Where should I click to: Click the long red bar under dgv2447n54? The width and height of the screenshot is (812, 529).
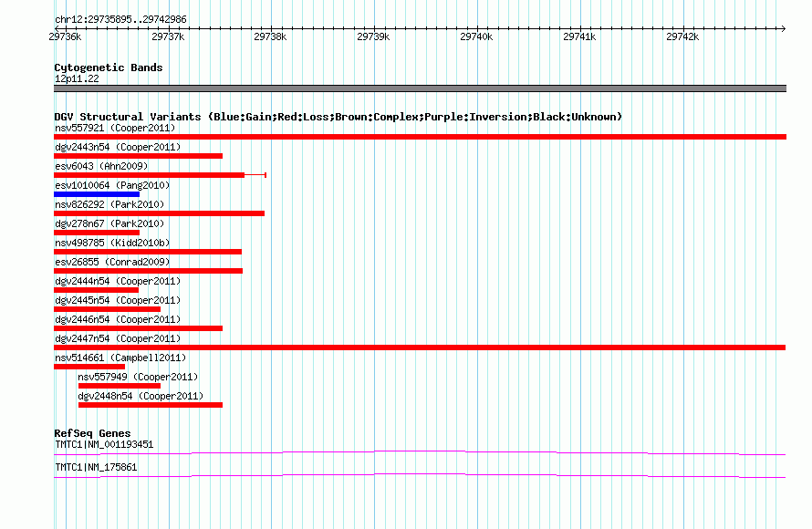pyautogui.click(x=420, y=347)
